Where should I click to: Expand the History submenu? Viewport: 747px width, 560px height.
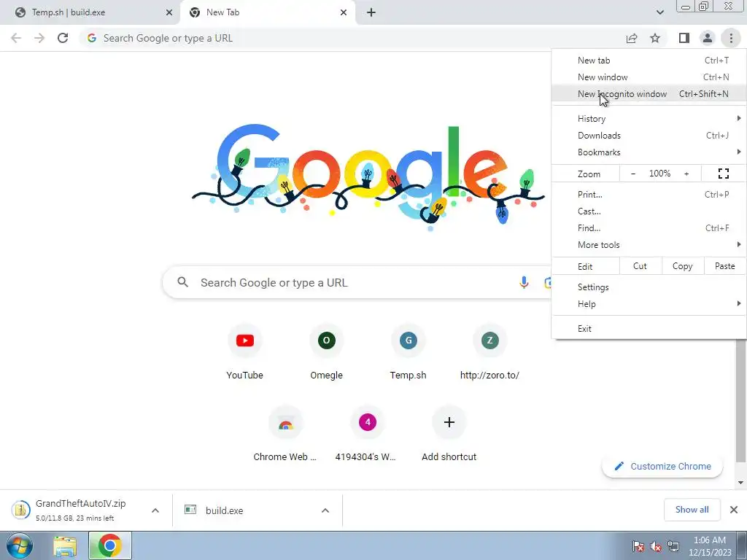649,119
